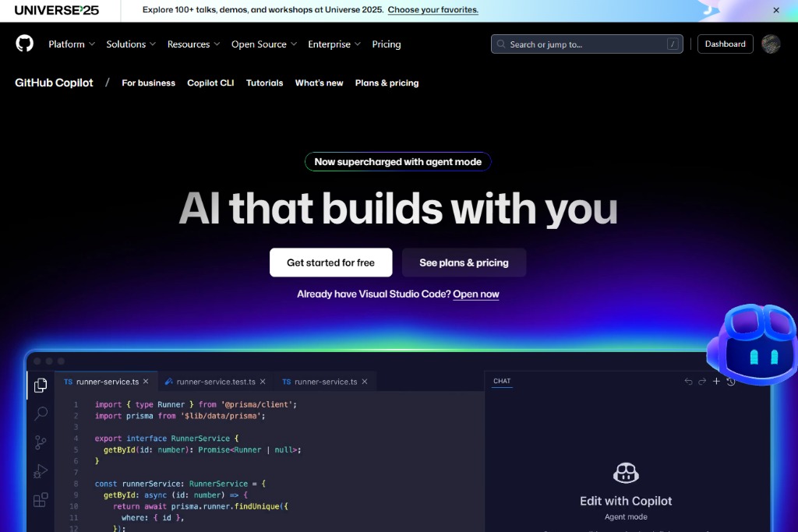Image resolution: width=798 pixels, height=532 pixels.
Task: Open the Extensions icon in the sidebar
Action: [41, 500]
